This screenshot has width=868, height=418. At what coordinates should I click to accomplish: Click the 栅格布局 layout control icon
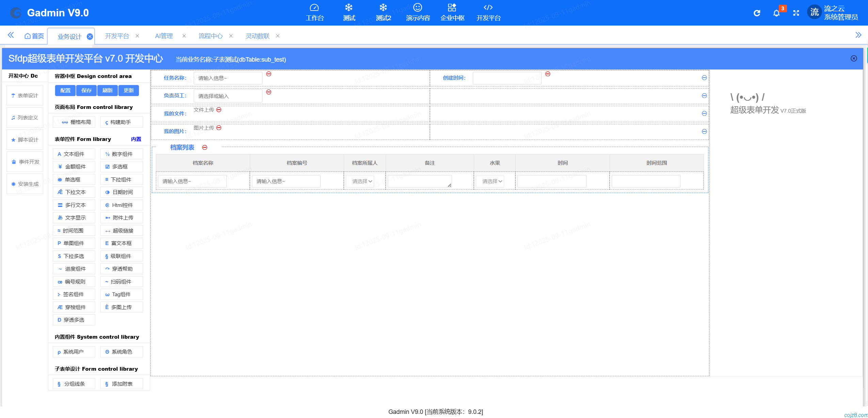74,122
